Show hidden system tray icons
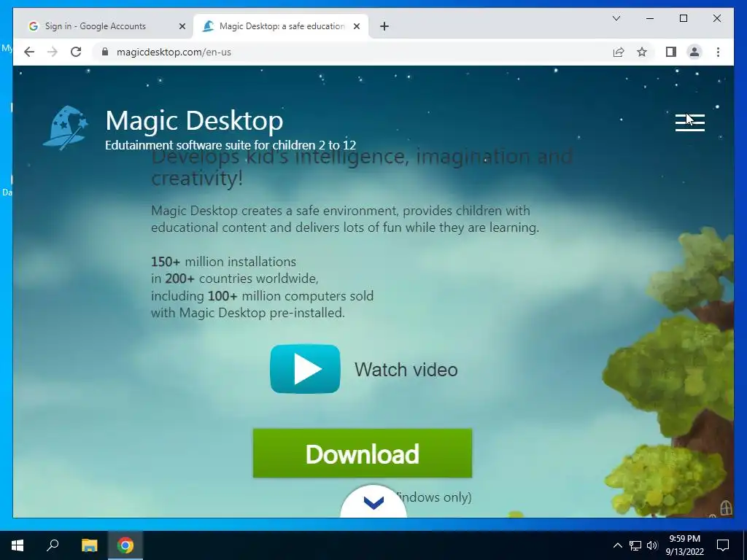Image resolution: width=747 pixels, height=560 pixels. [x=617, y=545]
